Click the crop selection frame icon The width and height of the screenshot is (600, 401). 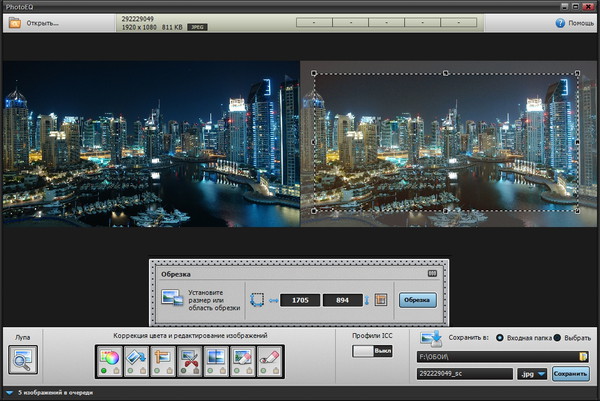click(x=257, y=300)
